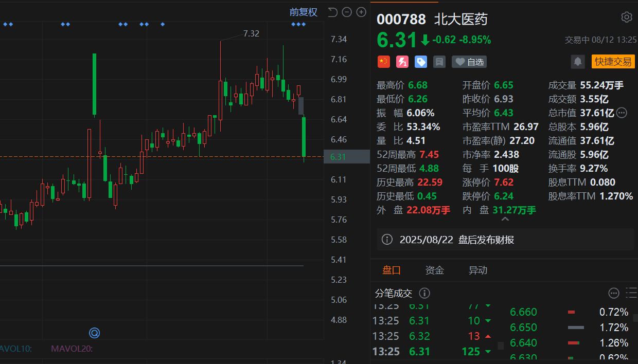Click the 内盘 31.27万手 value

(514, 210)
